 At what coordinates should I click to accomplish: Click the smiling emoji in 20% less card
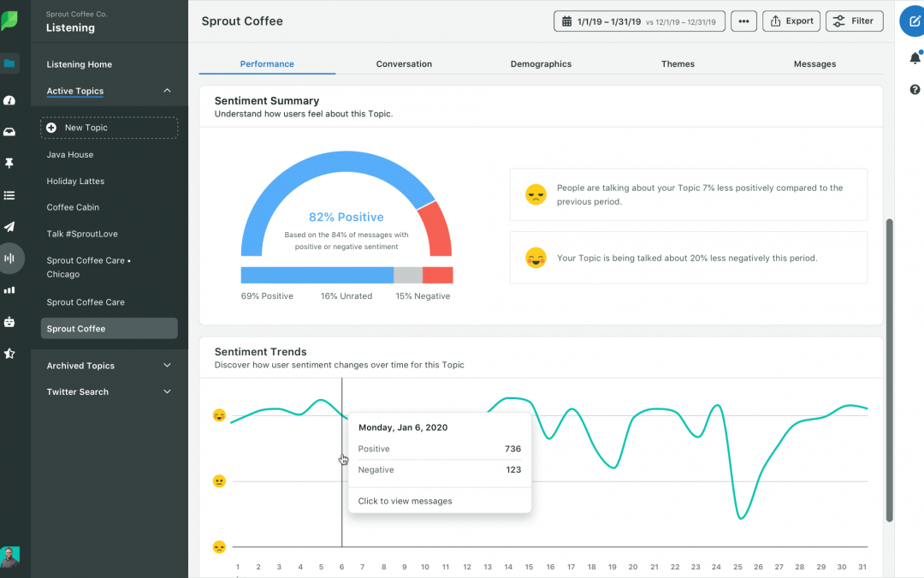click(x=536, y=258)
